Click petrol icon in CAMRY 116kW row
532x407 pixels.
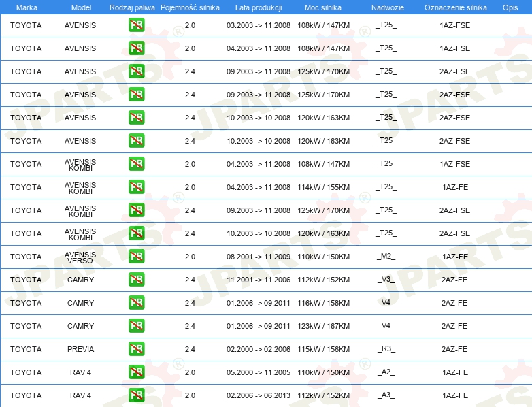136,302
